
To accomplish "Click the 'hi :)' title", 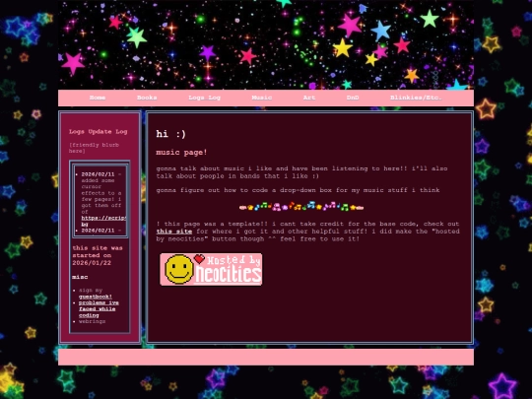I will 171,134.
